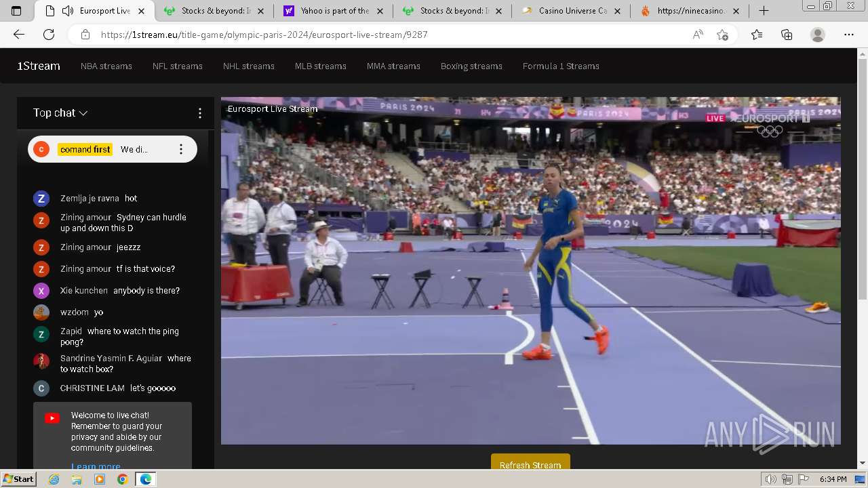The height and width of the screenshot is (488, 868).
Task: Reload the page with refresh icon
Action: pos(49,35)
